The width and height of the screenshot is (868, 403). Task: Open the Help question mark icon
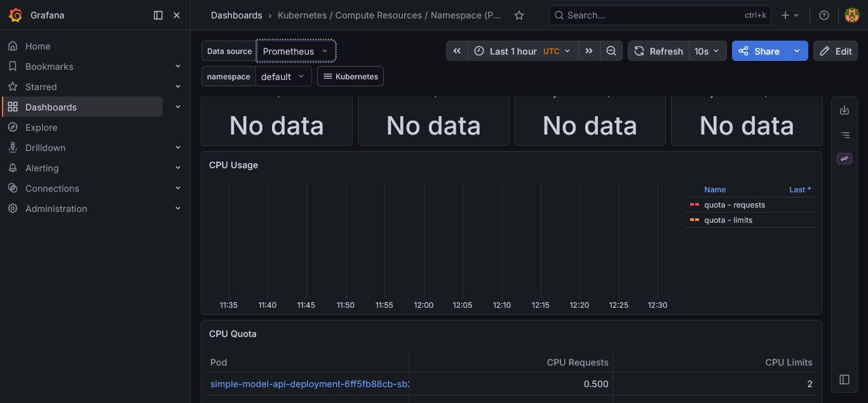click(x=824, y=15)
